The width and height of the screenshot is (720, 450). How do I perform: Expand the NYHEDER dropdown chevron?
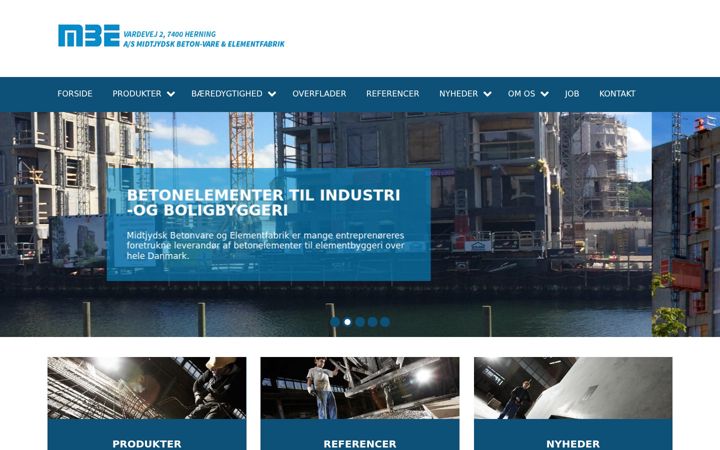pyautogui.click(x=488, y=94)
